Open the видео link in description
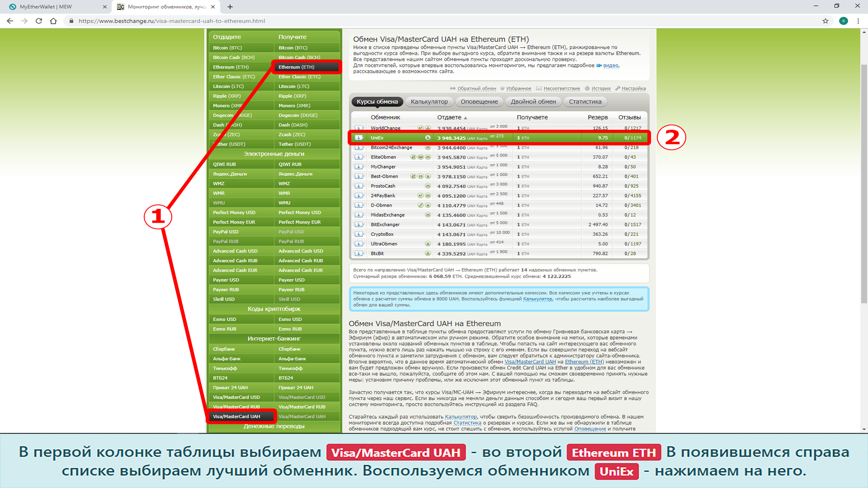 click(610, 66)
